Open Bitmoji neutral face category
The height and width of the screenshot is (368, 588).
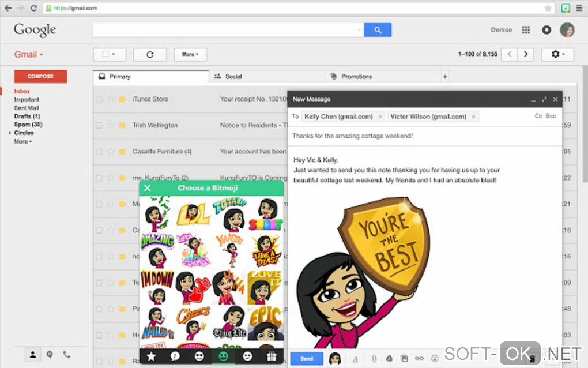(x=247, y=356)
